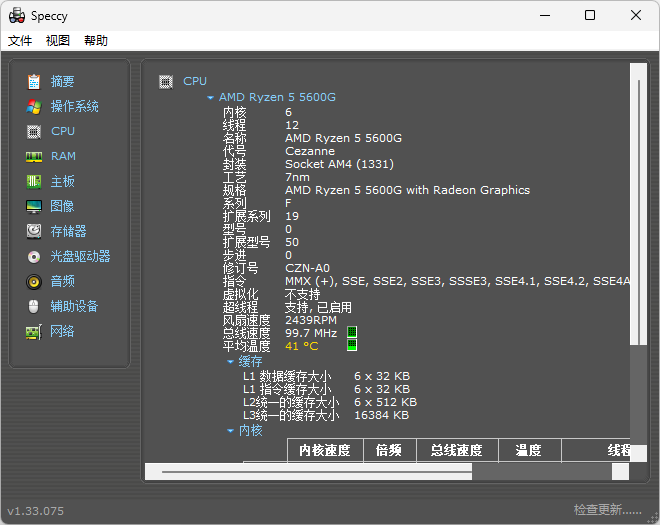Open the 辅助设备 mouse icon
Image resolution: width=660 pixels, height=525 pixels.
(x=34, y=306)
